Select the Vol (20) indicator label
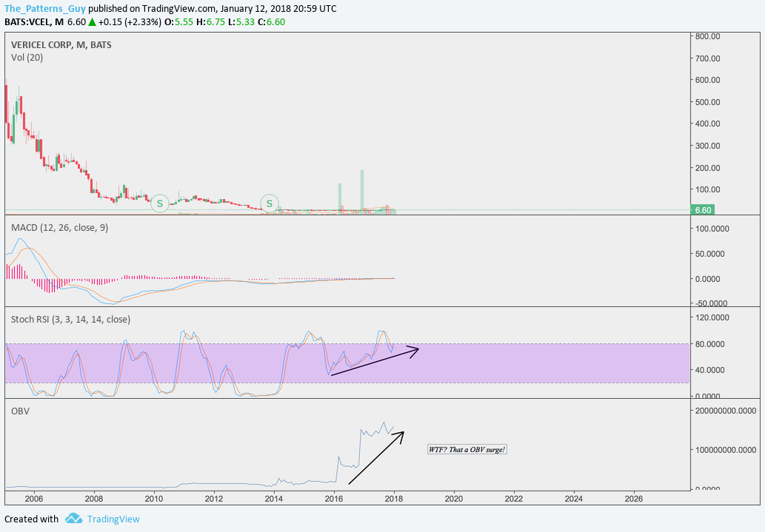765x532 pixels. [27, 58]
